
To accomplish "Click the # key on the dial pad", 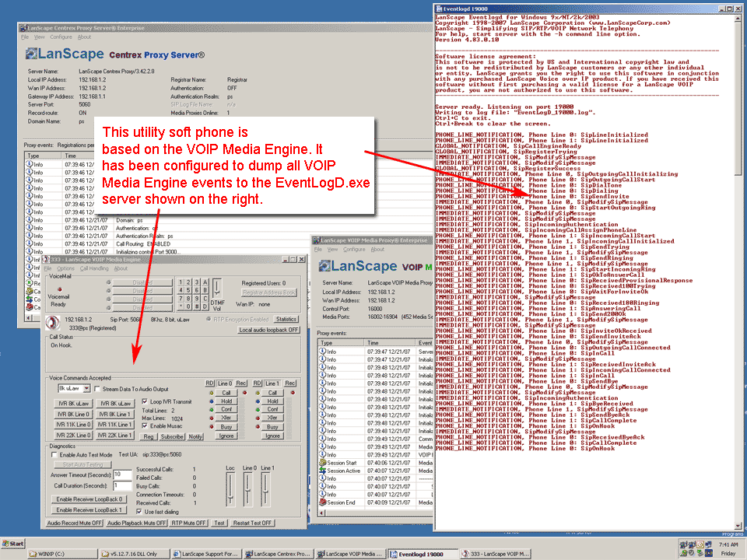I will 197,306.
